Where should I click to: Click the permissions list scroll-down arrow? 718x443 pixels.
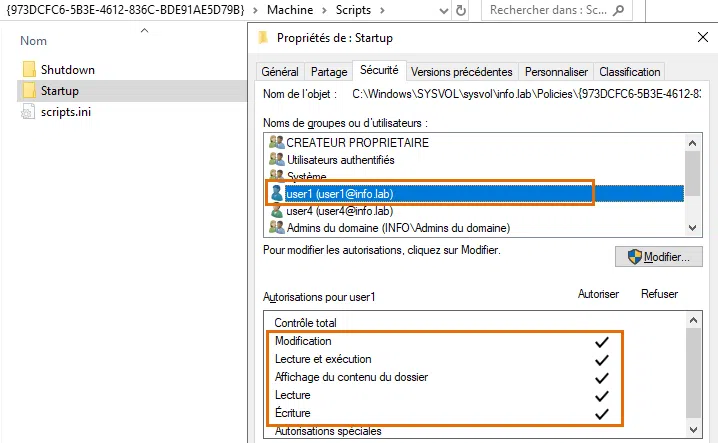point(693,430)
